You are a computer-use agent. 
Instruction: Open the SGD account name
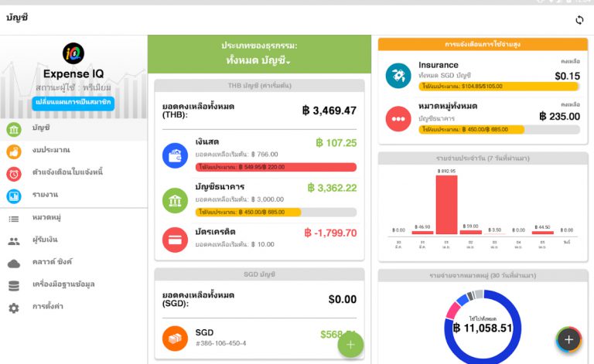click(x=204, y=332)
